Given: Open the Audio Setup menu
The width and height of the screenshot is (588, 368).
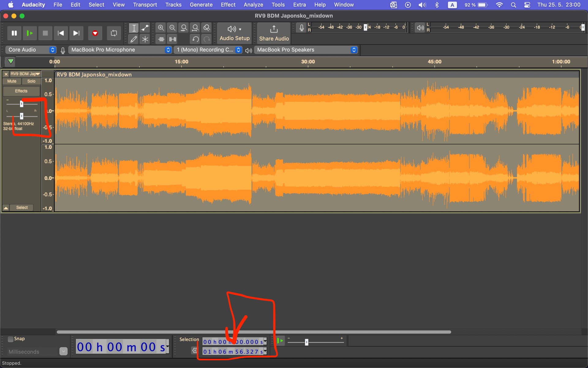Looking at the screenshot, I should pyautogui.click(x=235, y=33).
